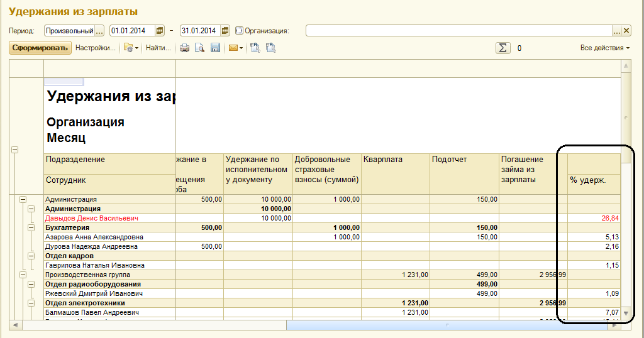Click the Сформировать button
Screen dimensions: 644x338
40,48
